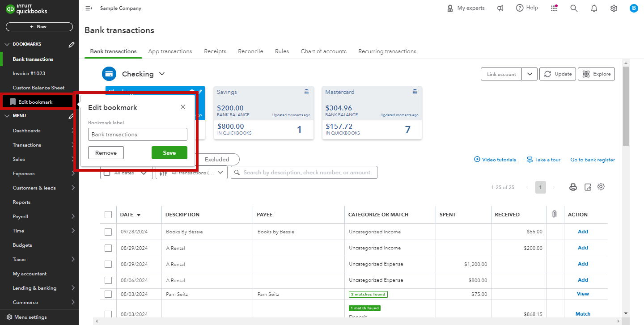
Task: Check the 08/29/2024 $200.00 A Rental row
Action: [108, 248]
